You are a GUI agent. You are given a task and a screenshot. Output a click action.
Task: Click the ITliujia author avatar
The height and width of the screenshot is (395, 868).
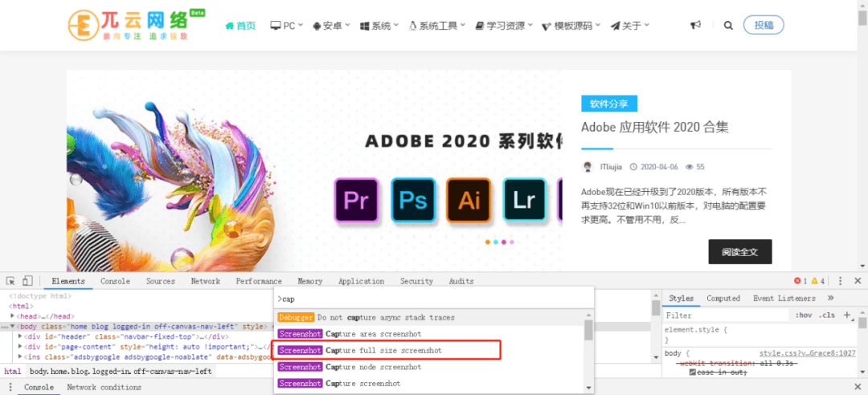[588, 166]
